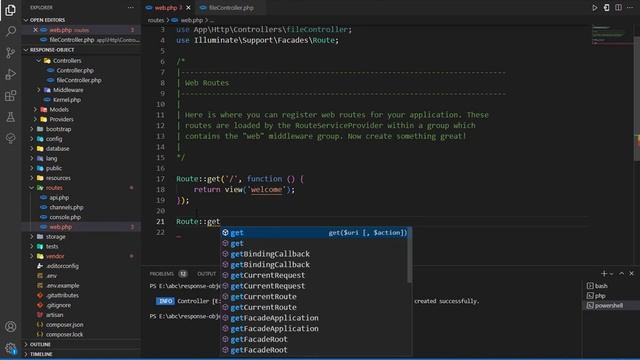The image size is (640, 360).
Task: Choose first getFacadeApplication suggestion
Action: (x=314, y=318)
